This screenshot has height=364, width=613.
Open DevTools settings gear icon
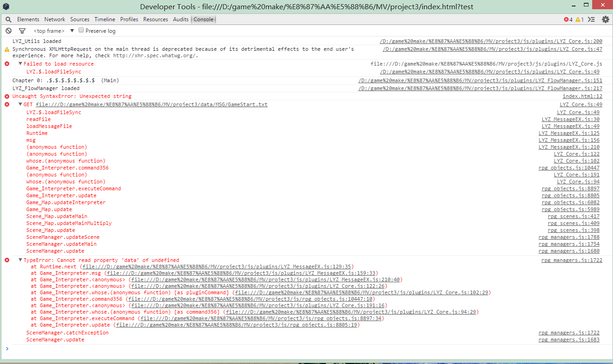tap(605, 19)
